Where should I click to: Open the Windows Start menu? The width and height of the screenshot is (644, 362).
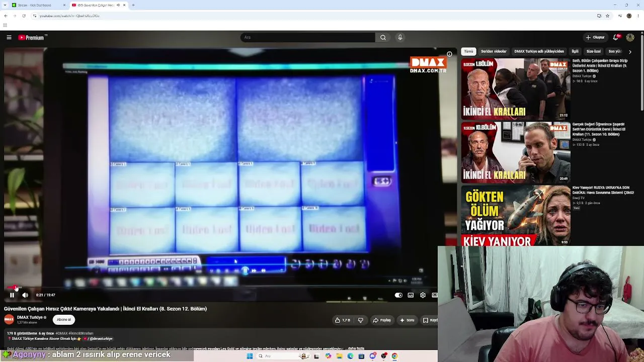(x=250, y=356)
